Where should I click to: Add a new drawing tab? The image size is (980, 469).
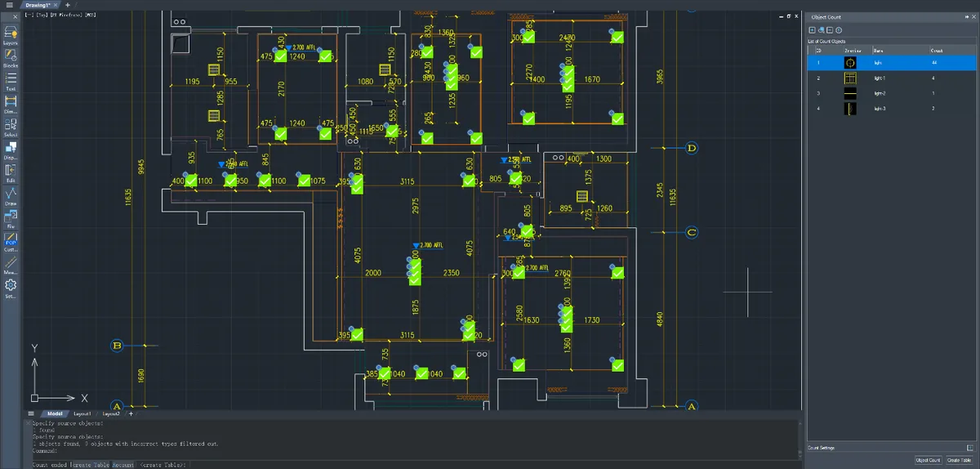coord(68,5)
